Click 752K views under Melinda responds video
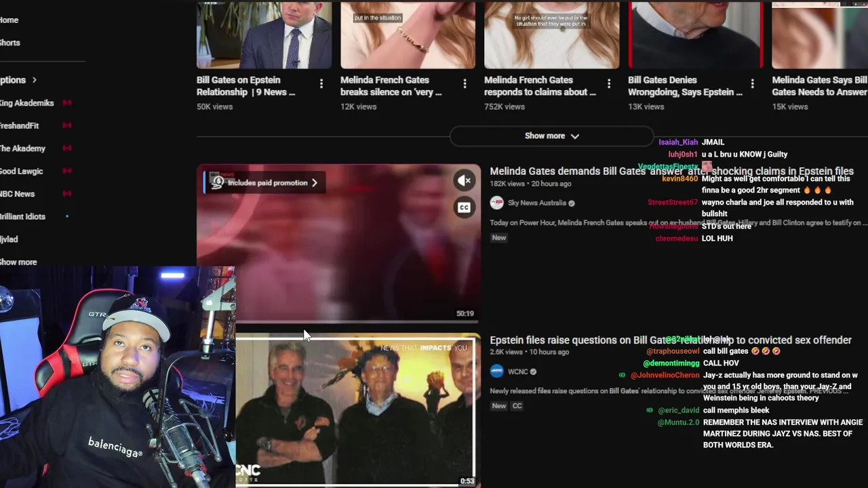 505,106
